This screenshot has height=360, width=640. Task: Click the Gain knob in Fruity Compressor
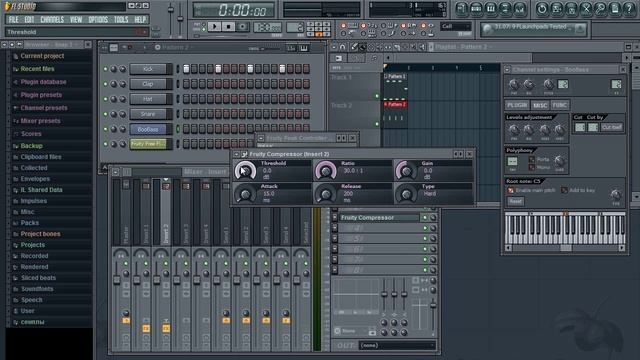[406, 171]
